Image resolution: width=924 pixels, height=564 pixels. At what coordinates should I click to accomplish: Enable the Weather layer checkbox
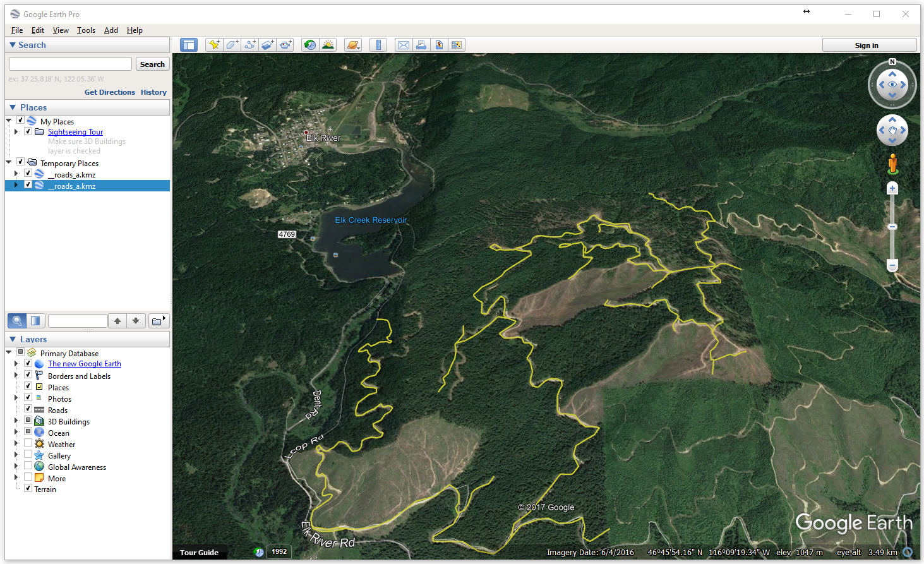click(28, 443)
